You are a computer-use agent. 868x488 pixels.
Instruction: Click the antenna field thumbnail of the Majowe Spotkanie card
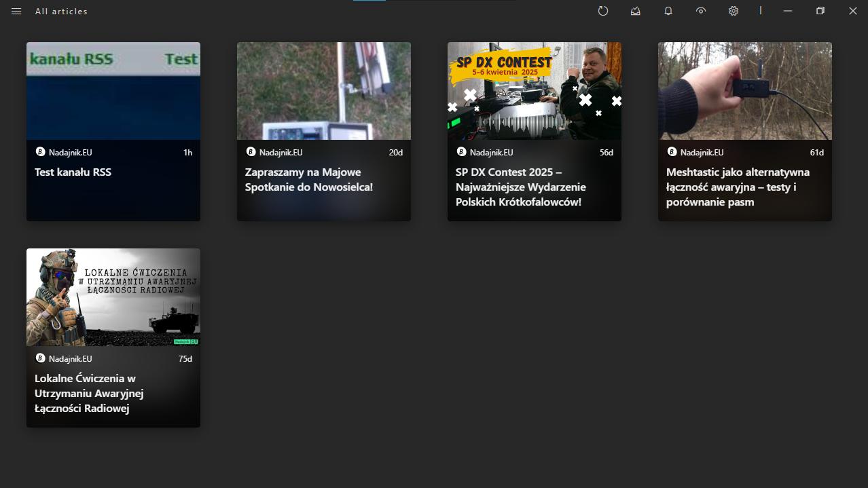[x=323, y=91]
